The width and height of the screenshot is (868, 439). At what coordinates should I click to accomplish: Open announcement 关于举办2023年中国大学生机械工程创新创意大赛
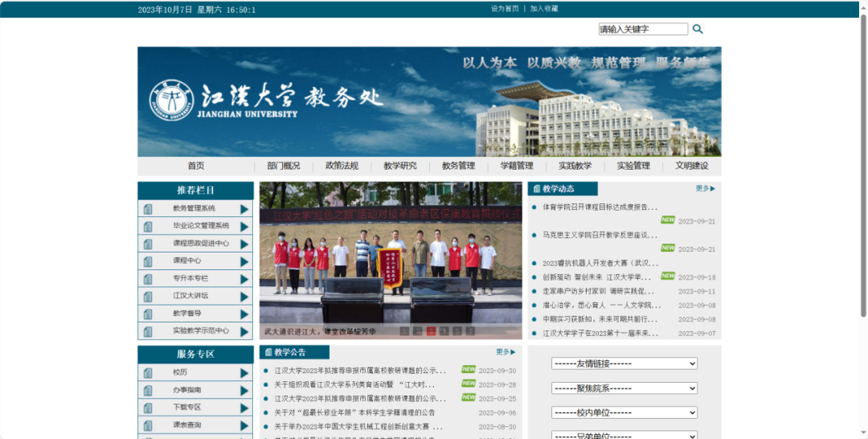(x=358, y=427)
